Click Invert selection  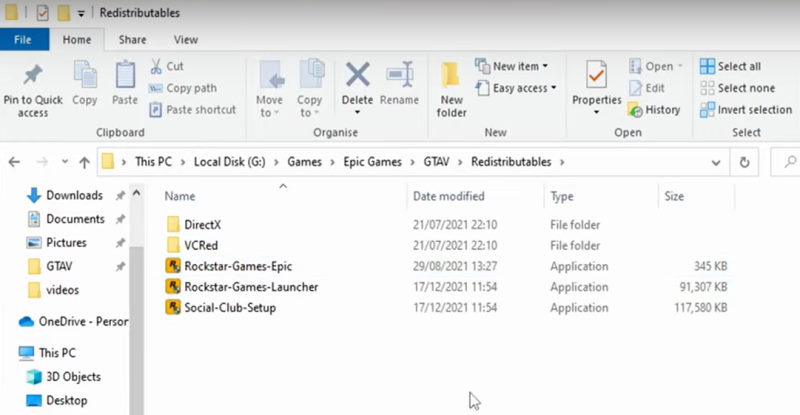746,109
